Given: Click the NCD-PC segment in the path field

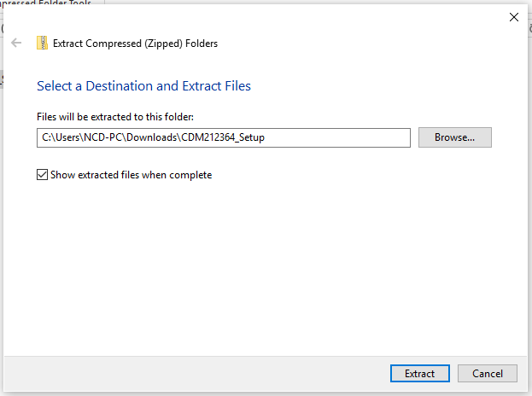Looking at the screenshot, I should click(x=103, y=137).
